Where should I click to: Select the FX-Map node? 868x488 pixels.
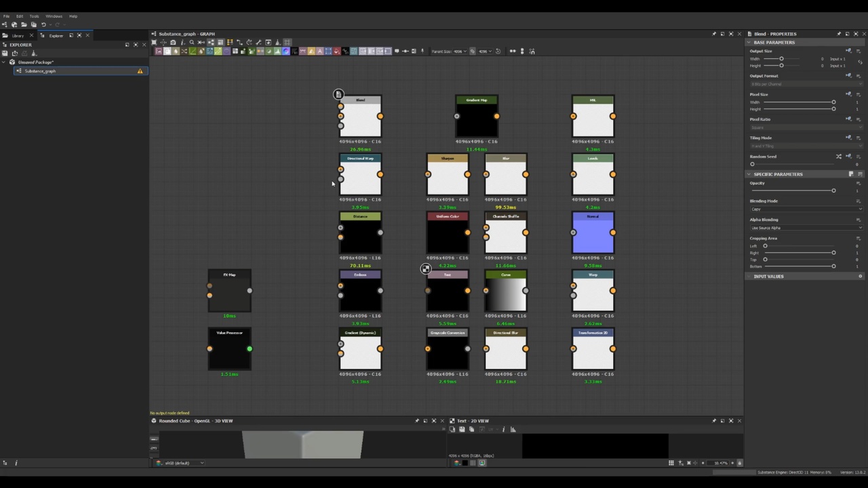click(x=229, y=291)
